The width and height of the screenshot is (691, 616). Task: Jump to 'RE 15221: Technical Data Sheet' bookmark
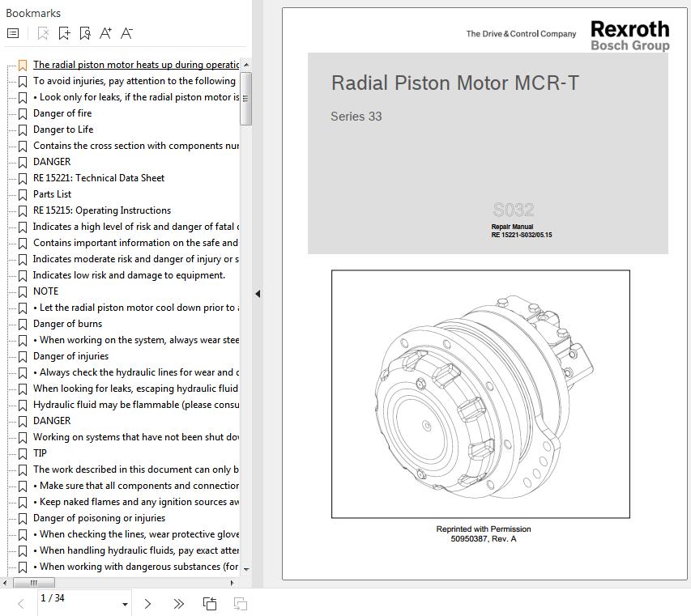[x=99, y=178]
